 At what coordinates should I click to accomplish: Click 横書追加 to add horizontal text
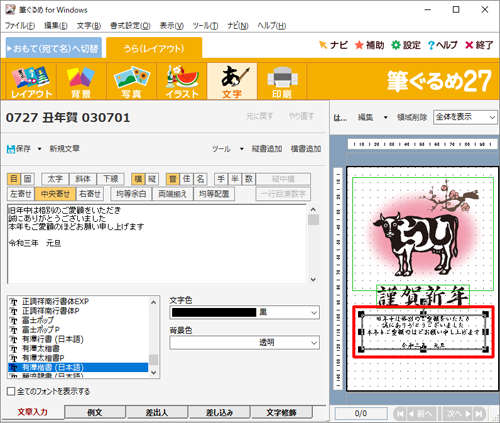pyautogui.click(x=306, y=149)
